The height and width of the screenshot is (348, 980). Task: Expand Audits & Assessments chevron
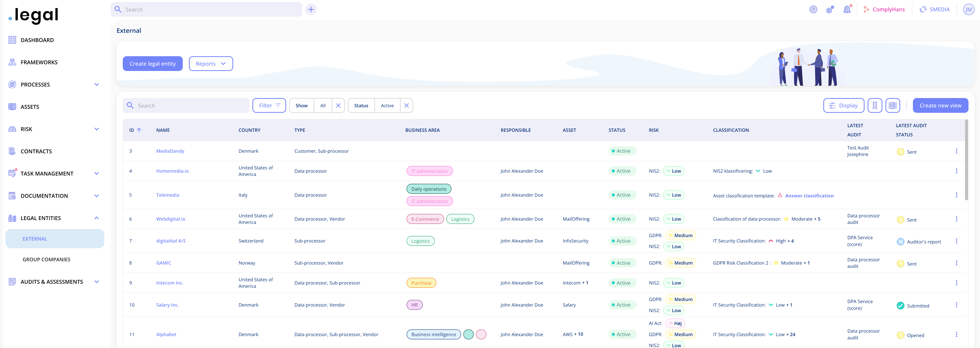(x=97, y=282)
